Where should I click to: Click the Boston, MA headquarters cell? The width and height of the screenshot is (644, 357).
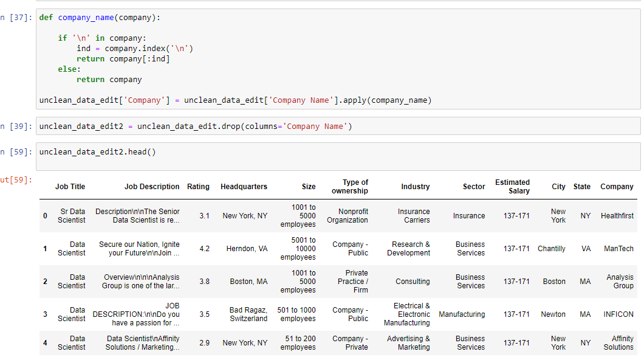(248, 282)
